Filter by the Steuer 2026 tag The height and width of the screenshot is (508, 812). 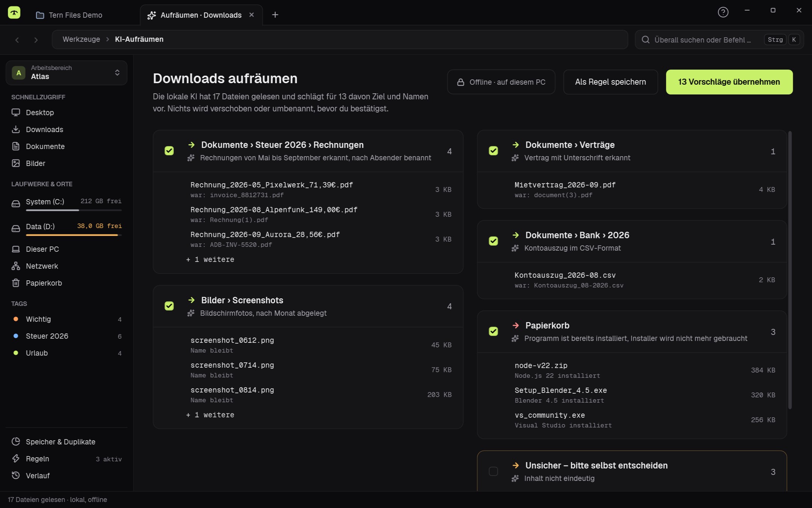tap(67, 336)
